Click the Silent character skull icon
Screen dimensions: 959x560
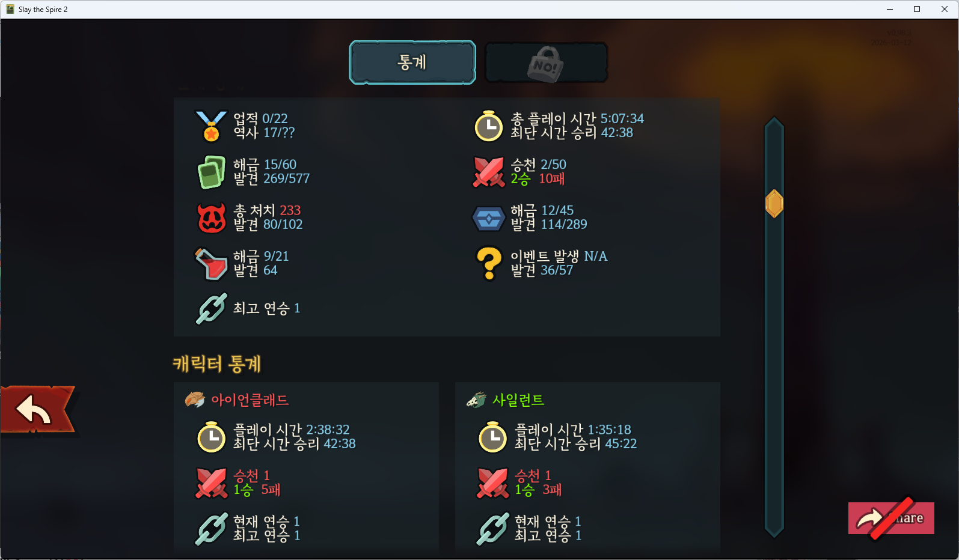476,400
